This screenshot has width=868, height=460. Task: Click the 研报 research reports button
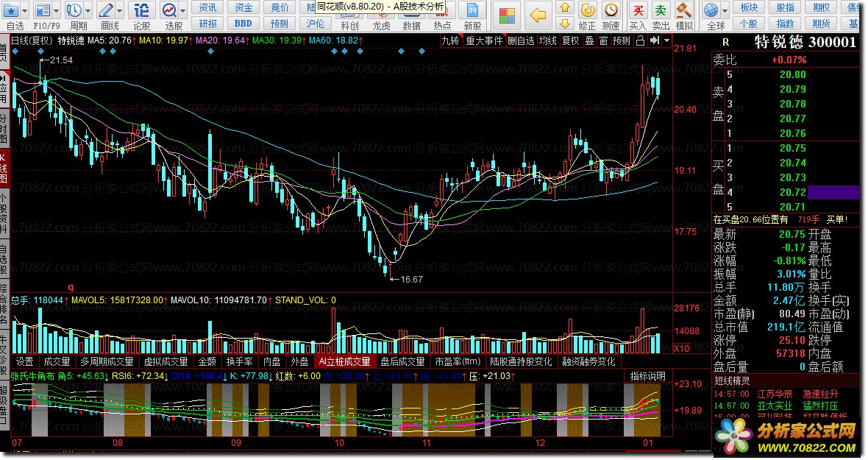(207, 24)
